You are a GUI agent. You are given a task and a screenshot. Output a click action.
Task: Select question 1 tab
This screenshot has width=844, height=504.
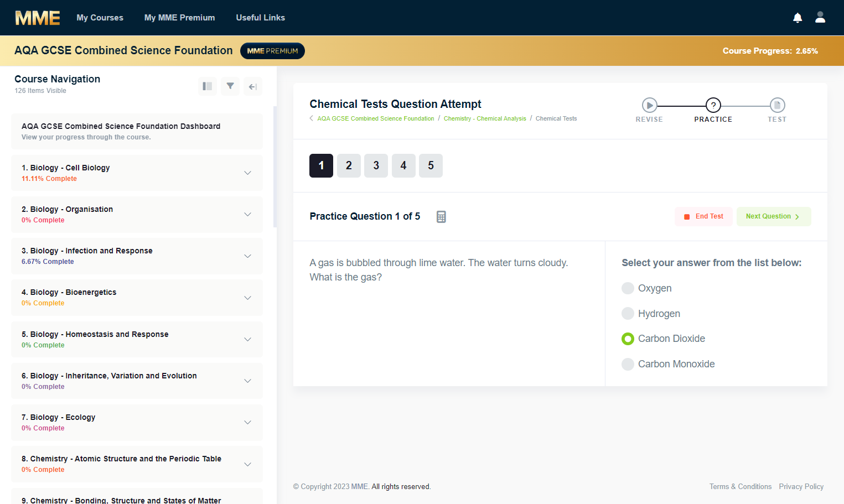(321, 165)
